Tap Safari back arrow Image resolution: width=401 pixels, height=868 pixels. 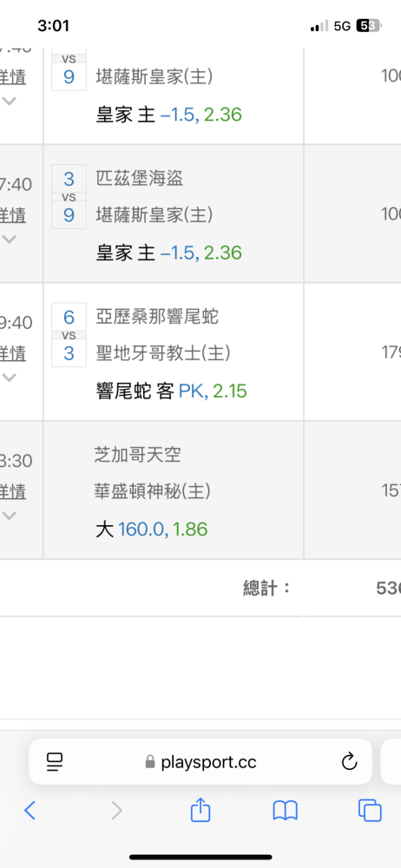point(30,811)
